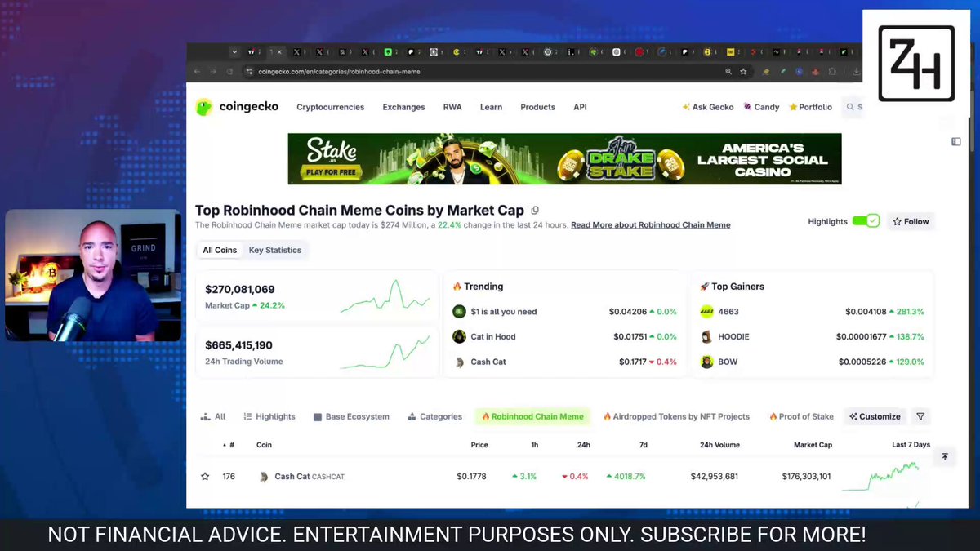This screenshot has height=551, width=980.
Task: Click the address bar URL
Action: click(x=339, y=72)
